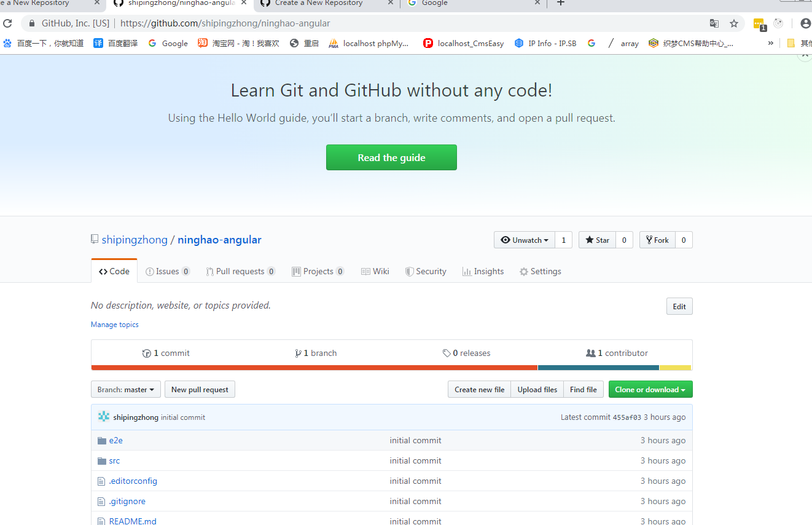Click the .gitignore file icon
This screenshot has width=812, height=525.
[x=102, y=502]
